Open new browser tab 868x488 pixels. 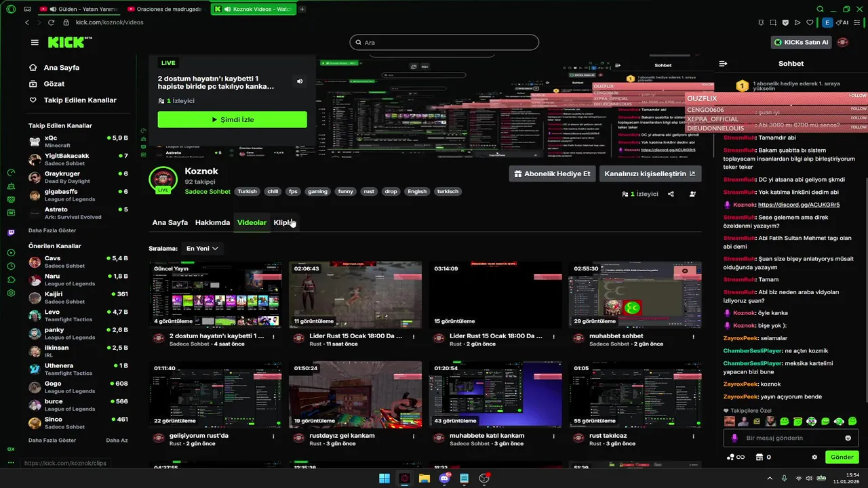(302, 9)
